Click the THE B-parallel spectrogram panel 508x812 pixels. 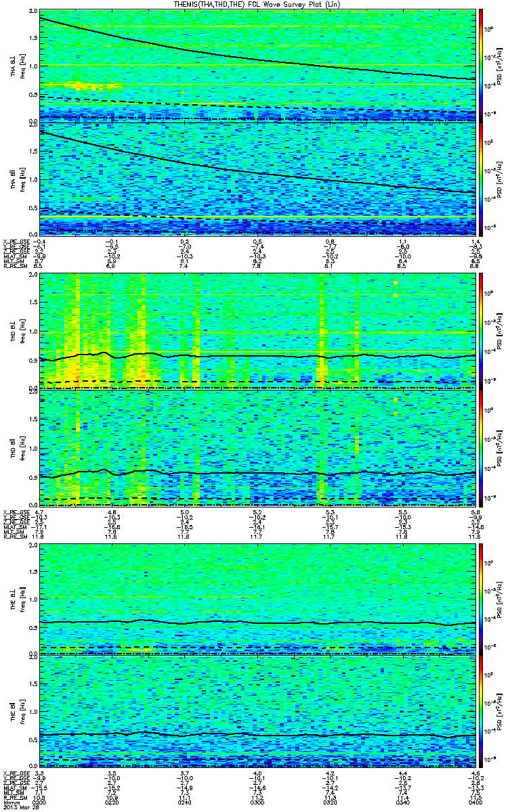point(257,711)
